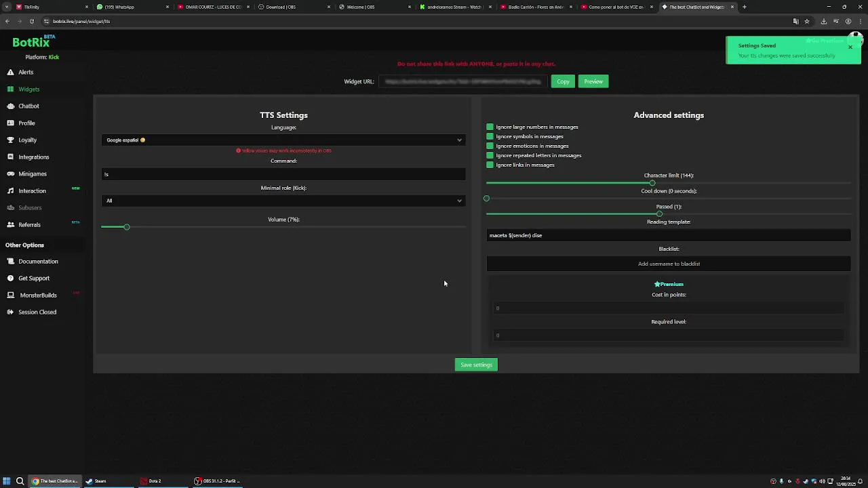
Task: Bookmark page with the star icon
Action: coord(806,21)
